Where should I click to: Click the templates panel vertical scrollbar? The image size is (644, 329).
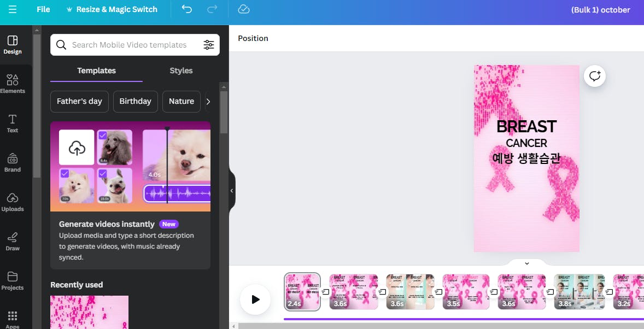[x=224, y=112]
